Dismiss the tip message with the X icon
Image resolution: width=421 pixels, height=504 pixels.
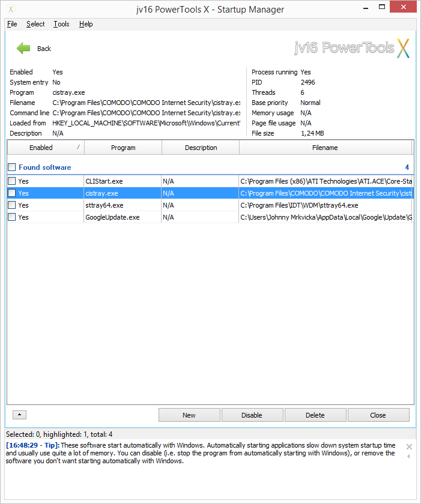(x=409, y=446)
